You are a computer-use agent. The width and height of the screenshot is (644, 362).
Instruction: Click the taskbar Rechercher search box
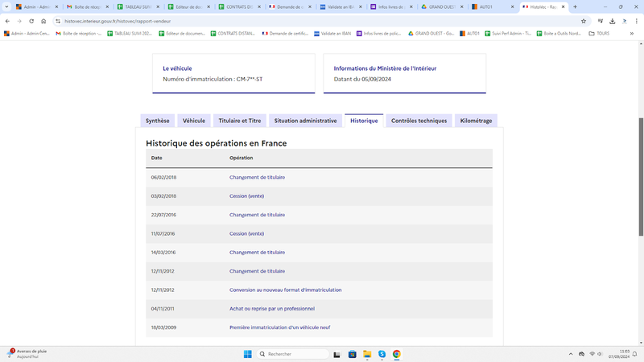click(293, 354)
